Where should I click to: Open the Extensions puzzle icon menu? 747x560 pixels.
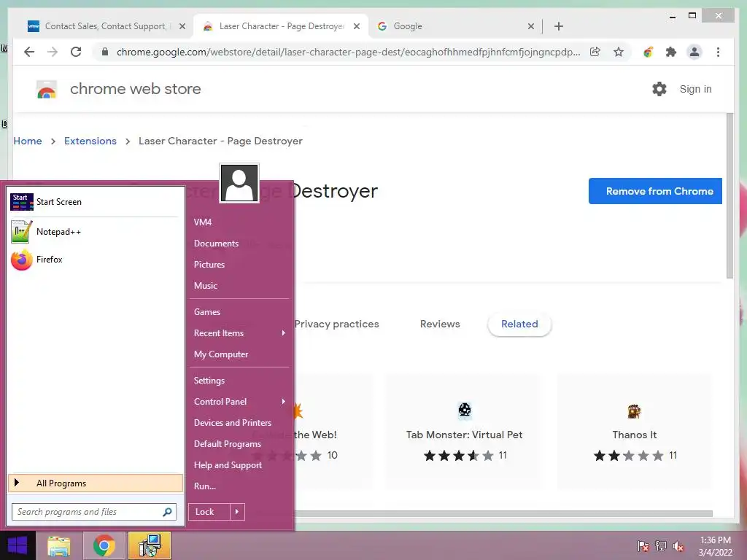click(671, 52)
